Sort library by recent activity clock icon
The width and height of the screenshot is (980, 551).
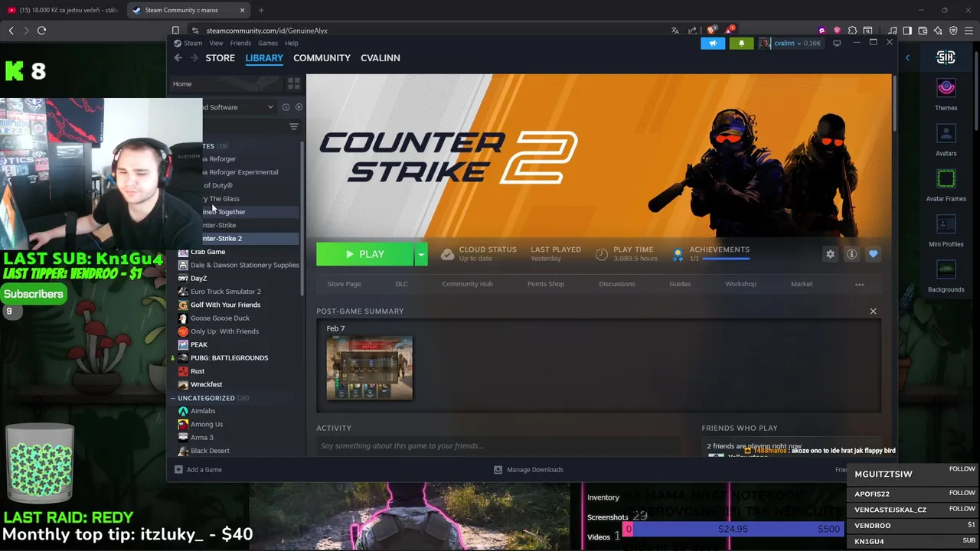pos(286,107)
